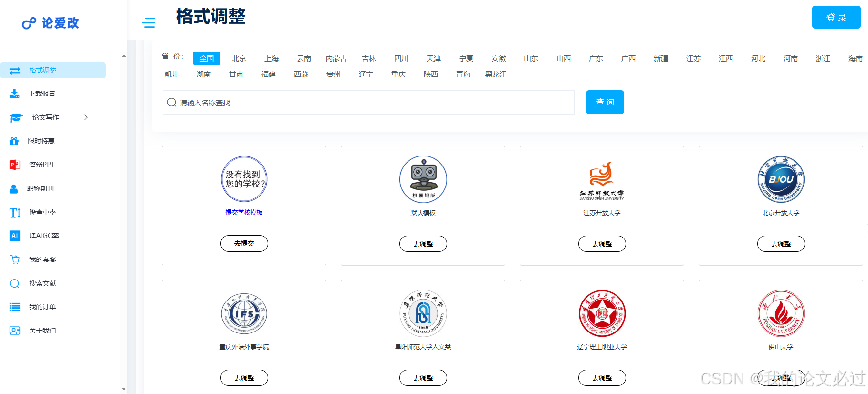Toggle the hamburger menu icon
The height and width of the screenshot is (394, 868).
point(148,22)
